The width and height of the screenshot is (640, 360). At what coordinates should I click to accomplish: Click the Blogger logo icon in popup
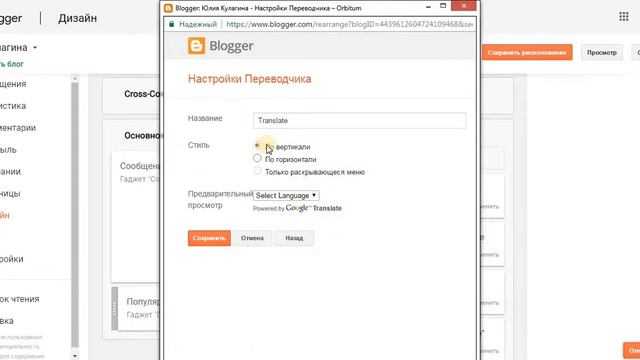196,46
